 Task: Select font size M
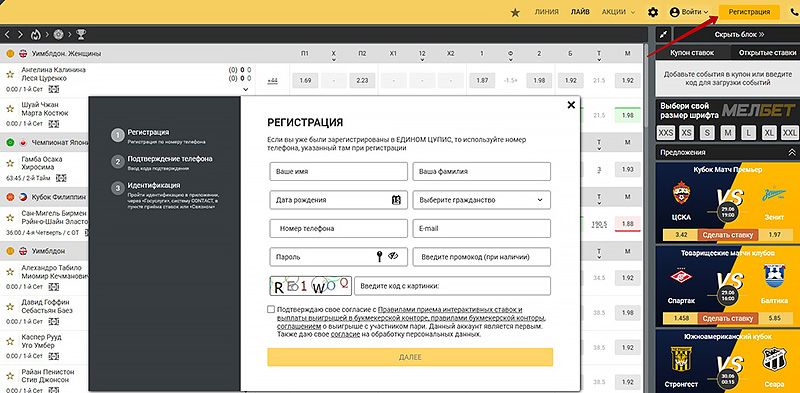(x=728, y=133)
